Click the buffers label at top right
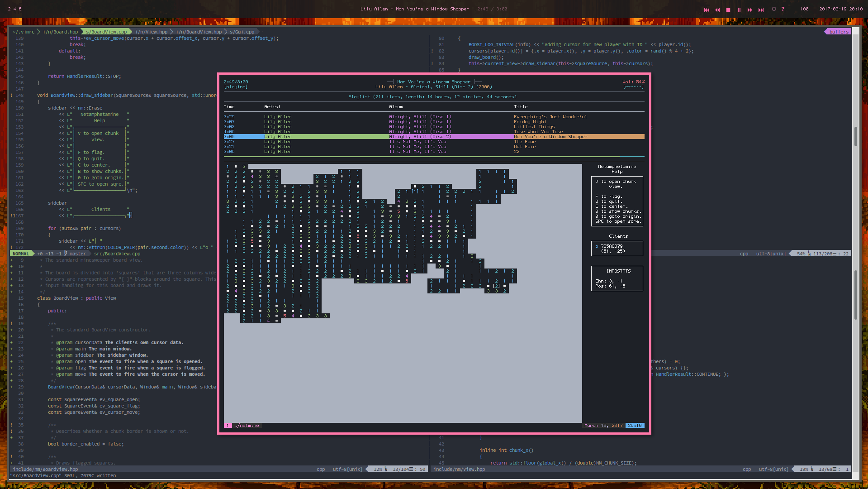 pos(839,32)
